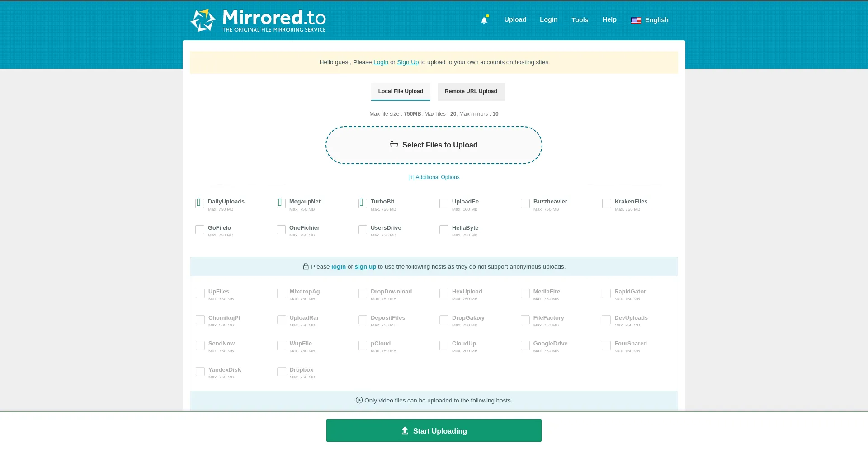This screenshot has height=449, width=868.
Task: Click 'Max. 500 MB' under ChomikujPl
Action: [x=221, y=325]
